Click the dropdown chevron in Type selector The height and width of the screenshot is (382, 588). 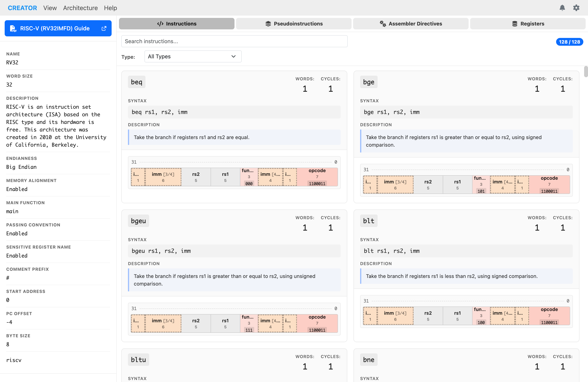233,57
